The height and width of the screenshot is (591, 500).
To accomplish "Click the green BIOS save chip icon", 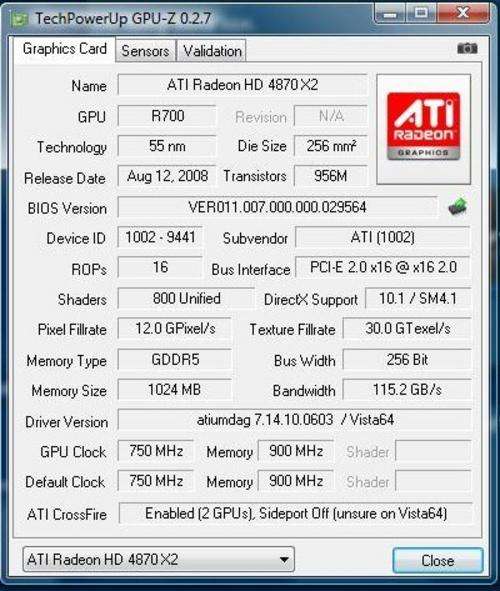I will click(x=457, y=207).
